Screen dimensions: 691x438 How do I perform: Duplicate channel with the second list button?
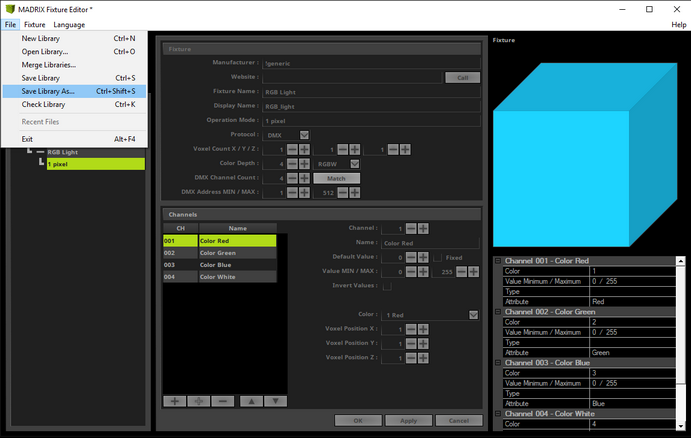point(199,401)
